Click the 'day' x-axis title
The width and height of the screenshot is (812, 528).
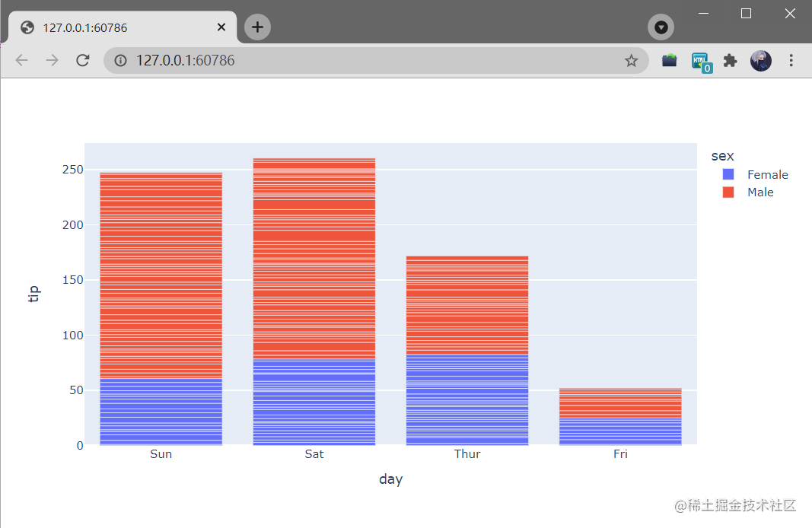391,479
